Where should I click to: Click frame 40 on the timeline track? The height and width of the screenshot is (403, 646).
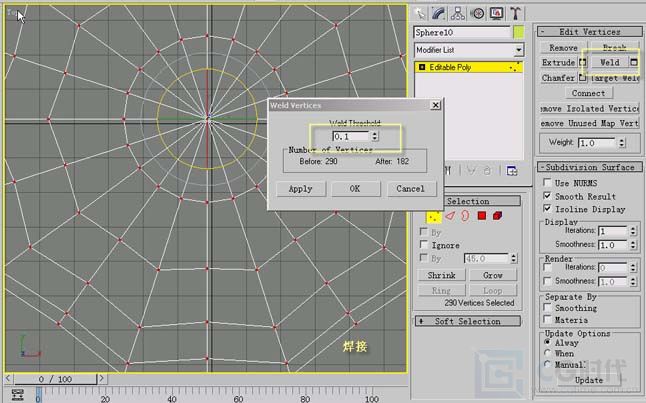172,395
